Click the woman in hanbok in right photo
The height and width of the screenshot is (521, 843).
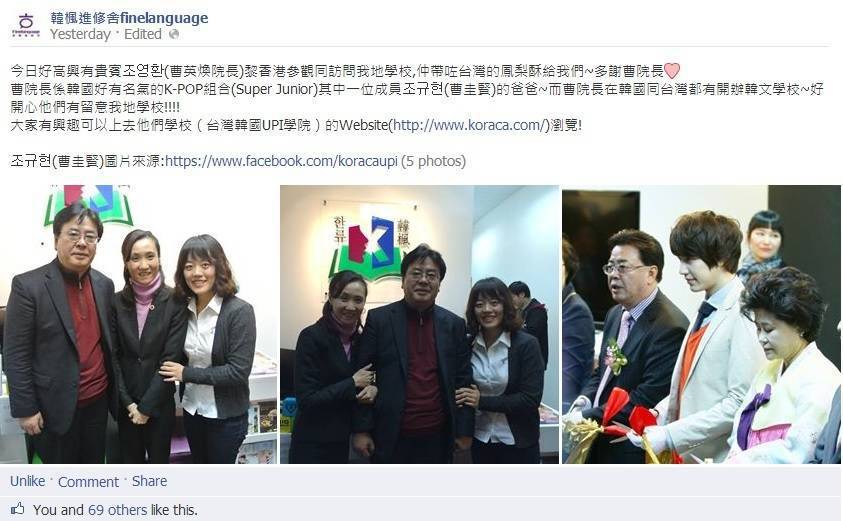pos(783,371)
